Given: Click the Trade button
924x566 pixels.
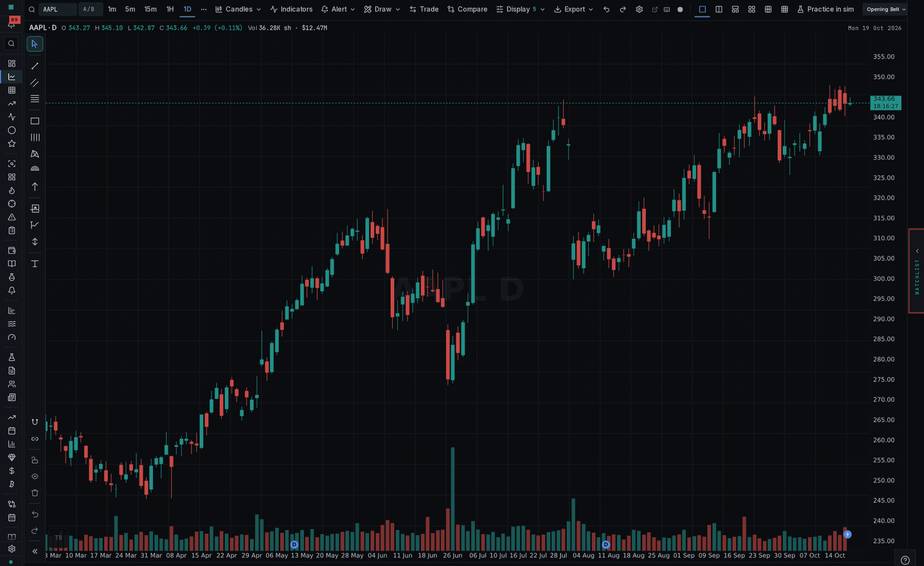Looking at the screenshot, I should pos(424,9).
